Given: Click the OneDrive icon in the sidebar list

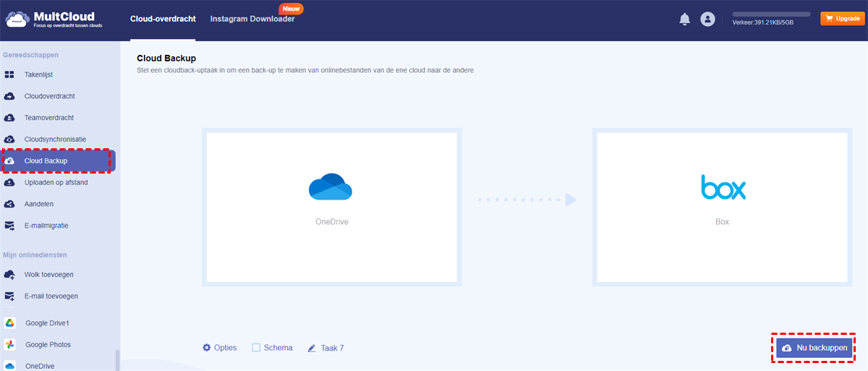Looking at the screenshot, I should click(x=10, y=365).
